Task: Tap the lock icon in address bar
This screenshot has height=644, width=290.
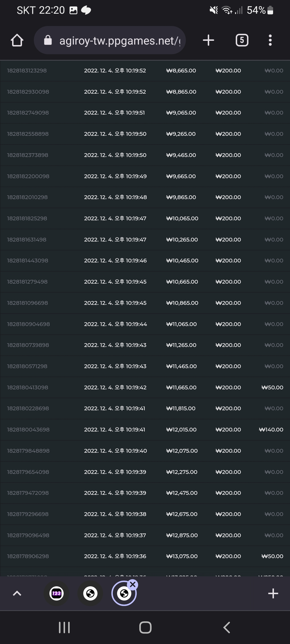Action: [48, 40]
